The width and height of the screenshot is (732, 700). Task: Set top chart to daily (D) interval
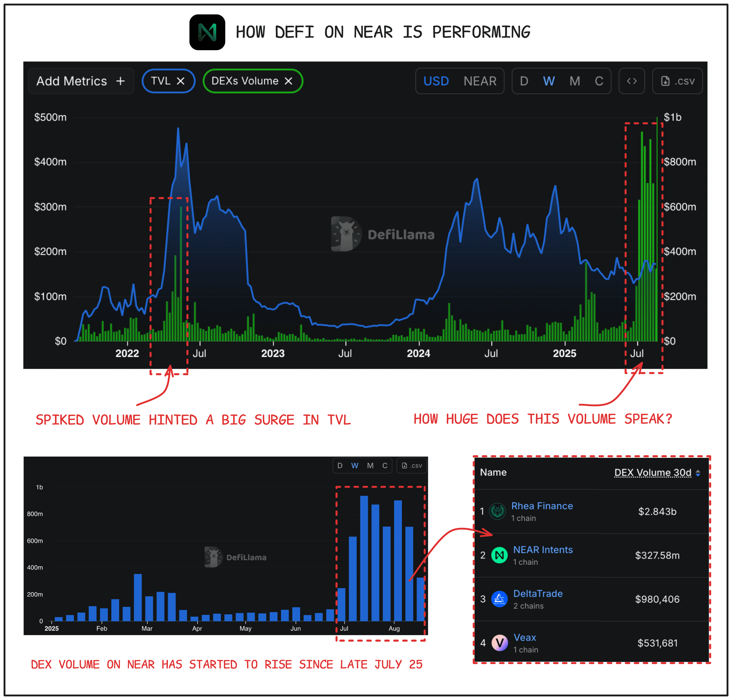524,81
